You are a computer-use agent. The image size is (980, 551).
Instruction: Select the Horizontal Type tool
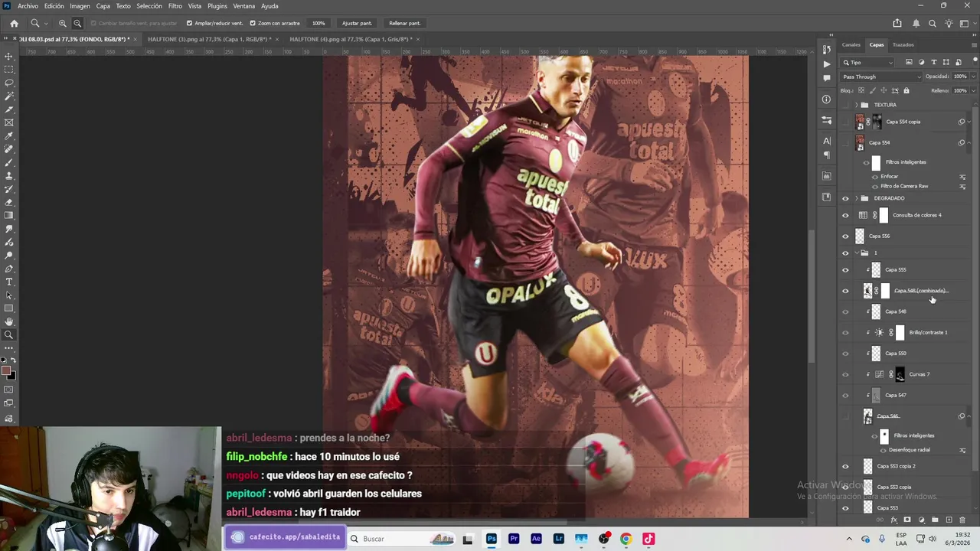point(9,282)
